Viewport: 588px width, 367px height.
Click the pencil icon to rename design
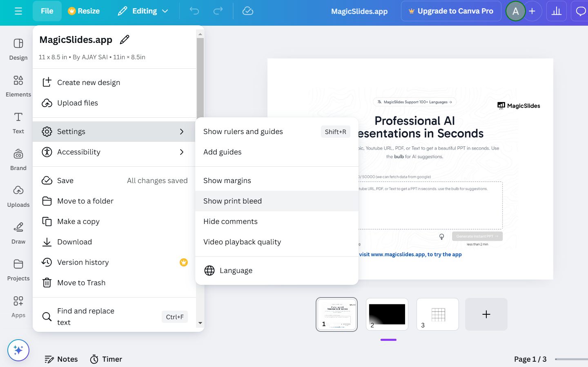125,40
